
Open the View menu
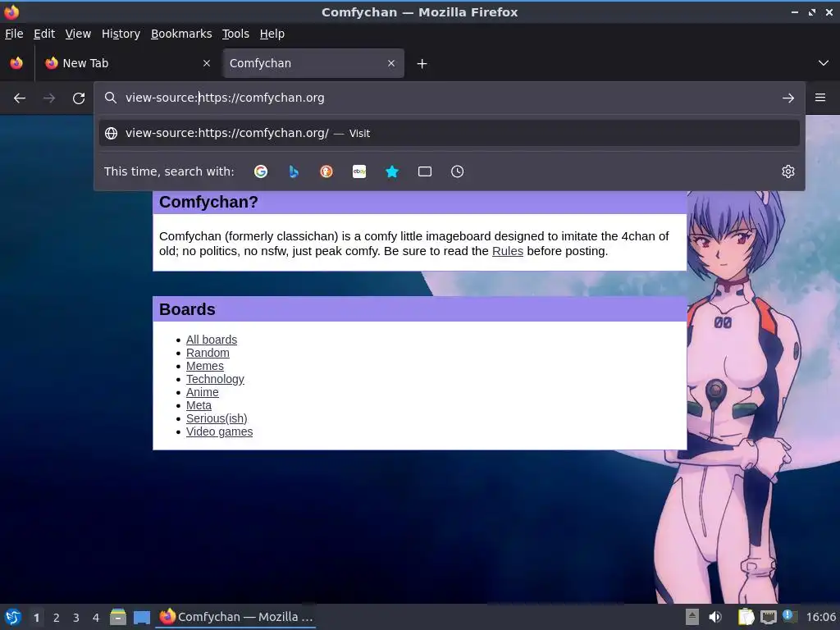[x=78, y=34]
